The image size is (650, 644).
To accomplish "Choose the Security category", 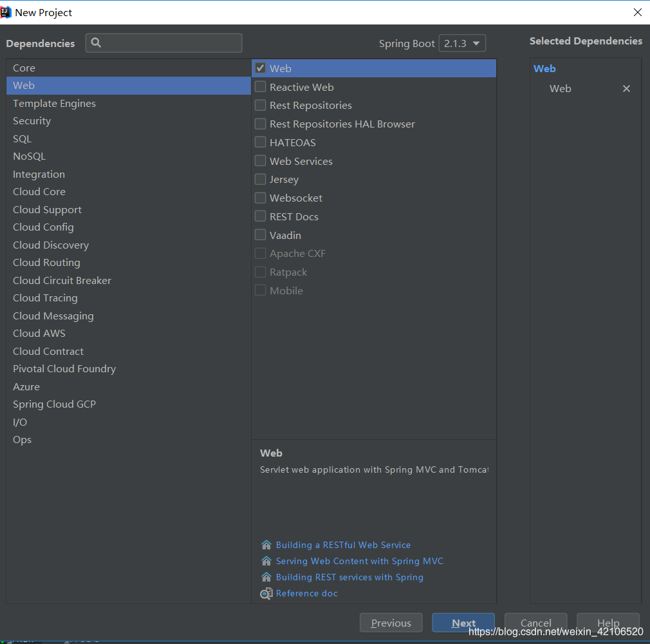I will [129, 121].
